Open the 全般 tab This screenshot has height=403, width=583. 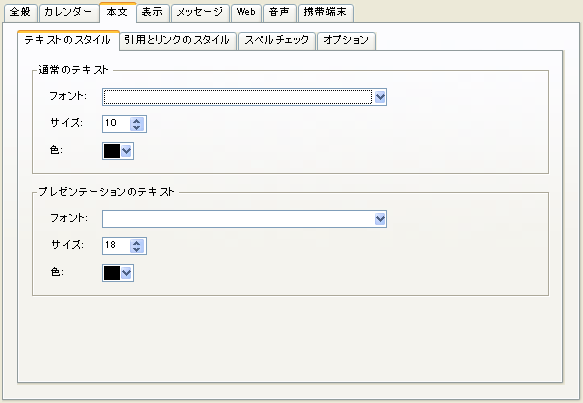coord(20,12)
